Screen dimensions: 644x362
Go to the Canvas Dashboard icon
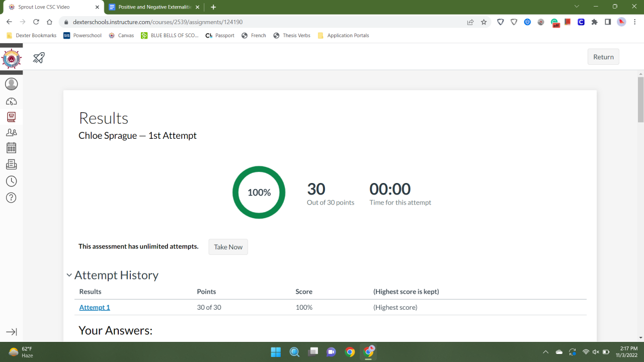click(11, 101)
